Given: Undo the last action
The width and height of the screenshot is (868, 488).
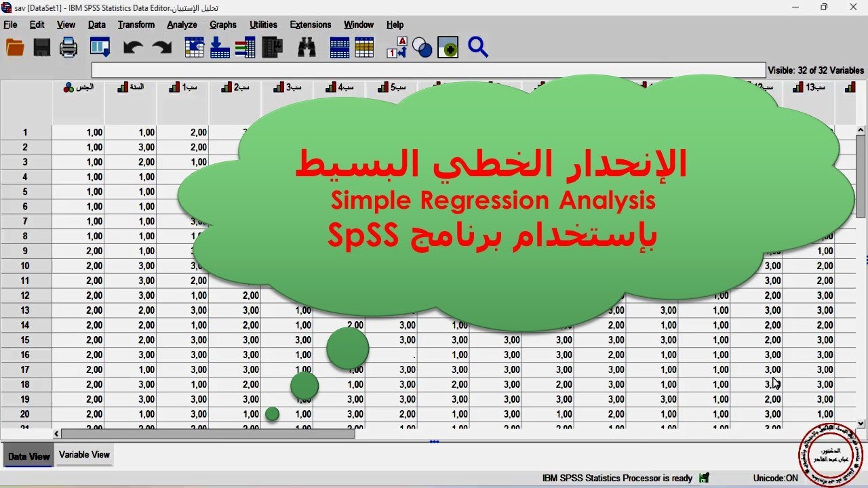Looking at the screenshot, I should point(133,47).
